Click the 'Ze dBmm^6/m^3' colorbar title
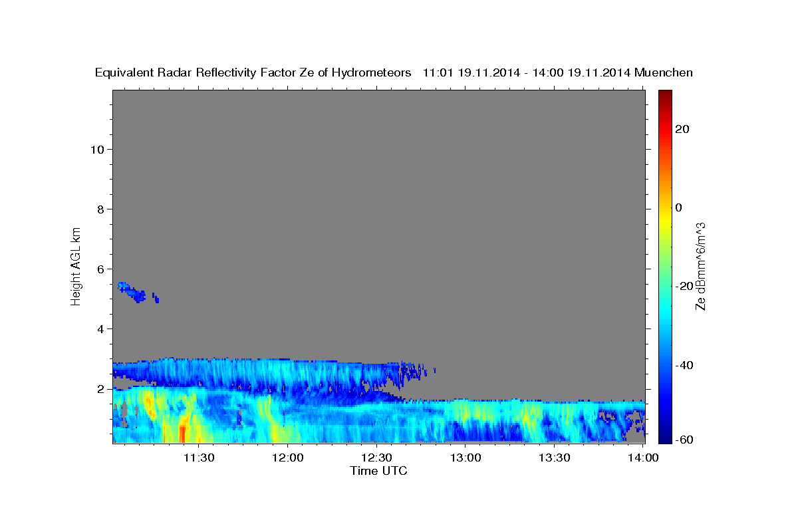798x532 pixels. (701, 266)
